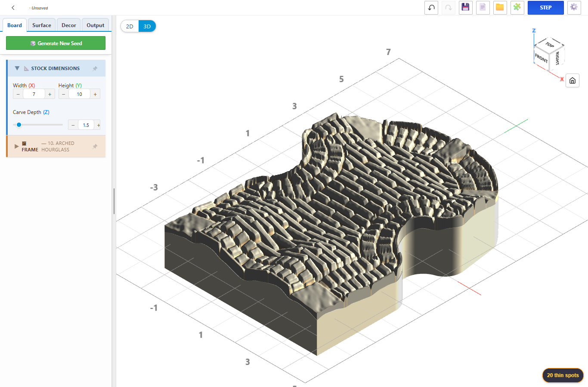Open settings with the gear icon
The height and width of the screenshot is (387, 588).
pos(574,8)
